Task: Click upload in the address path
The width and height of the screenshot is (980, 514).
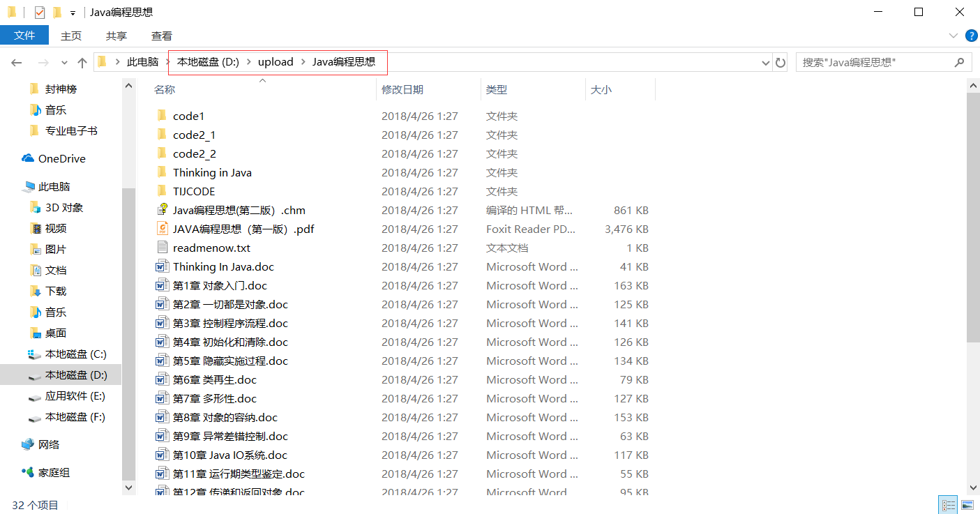Action: point(276,61)
